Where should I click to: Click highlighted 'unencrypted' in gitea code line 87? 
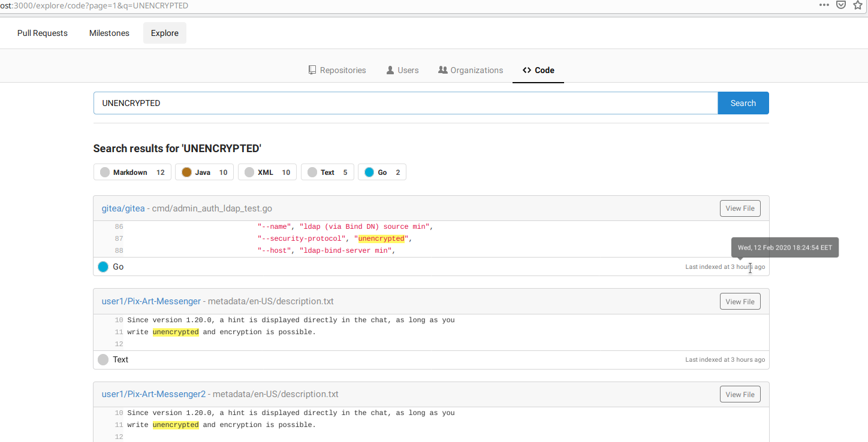click(x=381, y=238)
